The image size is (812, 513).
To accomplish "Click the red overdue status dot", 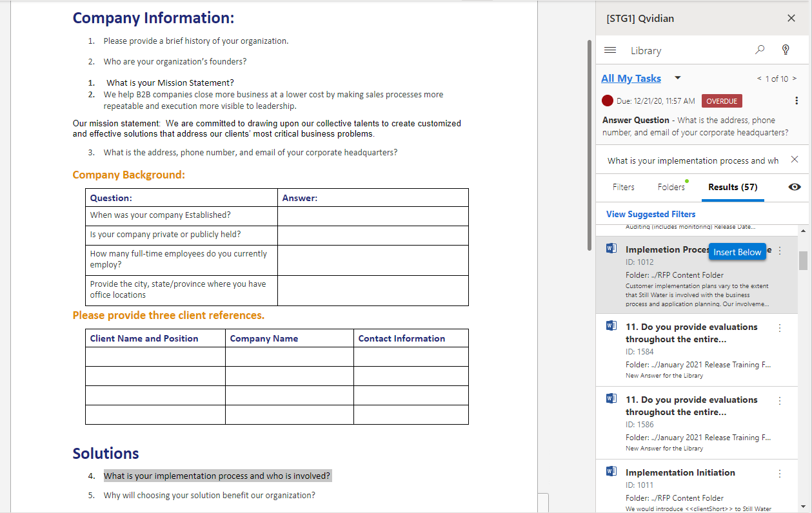I will 608,101.
